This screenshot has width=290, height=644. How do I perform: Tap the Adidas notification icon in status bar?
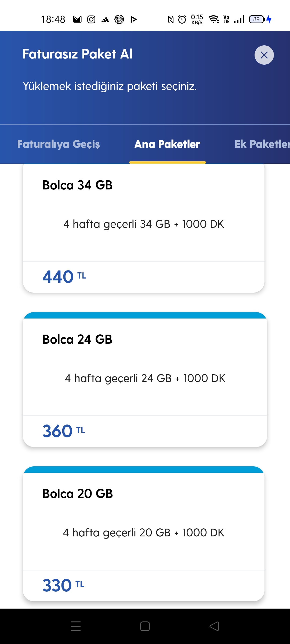(x=105, y=19)
